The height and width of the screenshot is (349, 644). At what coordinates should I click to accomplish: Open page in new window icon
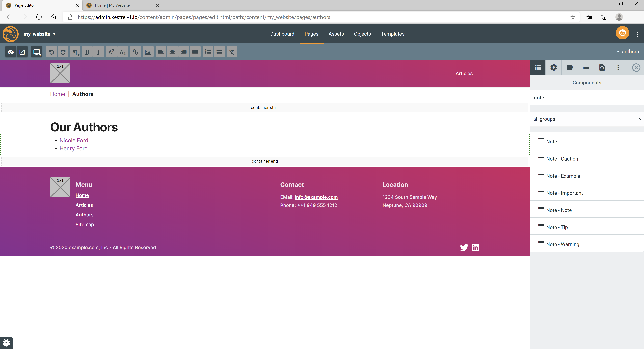(x=22, y=52)
